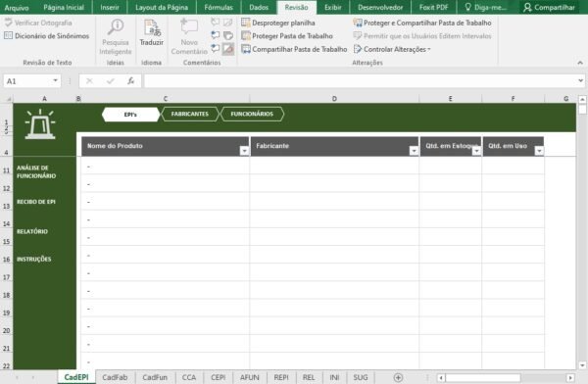The width and height of the screenshot is (588, 384).
Task: Open RELATÓRIO sidebar link
Action: 32,232
